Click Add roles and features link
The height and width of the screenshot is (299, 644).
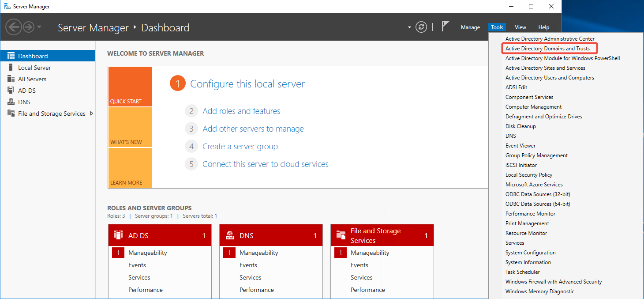(x=241, y=111)
